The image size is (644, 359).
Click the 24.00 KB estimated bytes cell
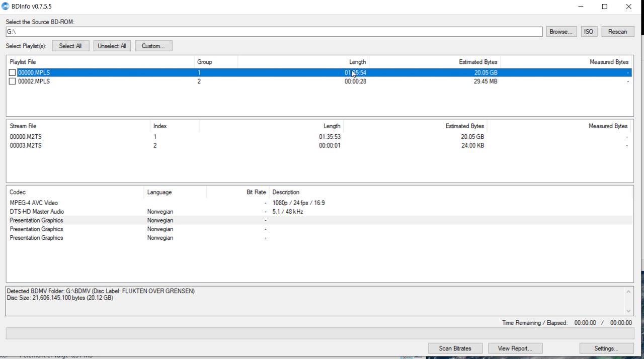tap(472, 146)
